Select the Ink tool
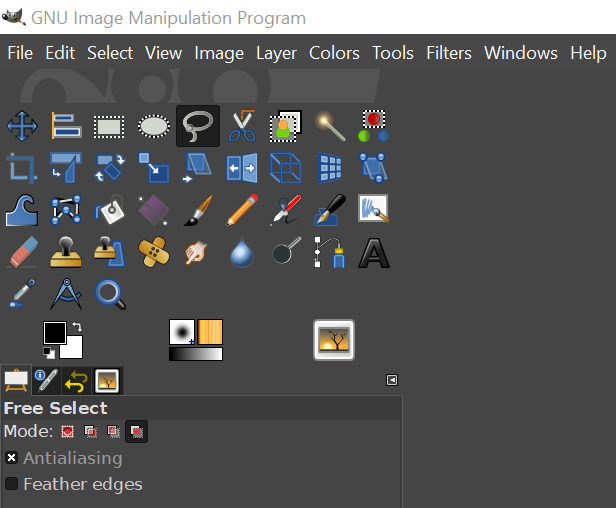The height and width of the screenshot is (508, 616). click(x=330, y=211)
